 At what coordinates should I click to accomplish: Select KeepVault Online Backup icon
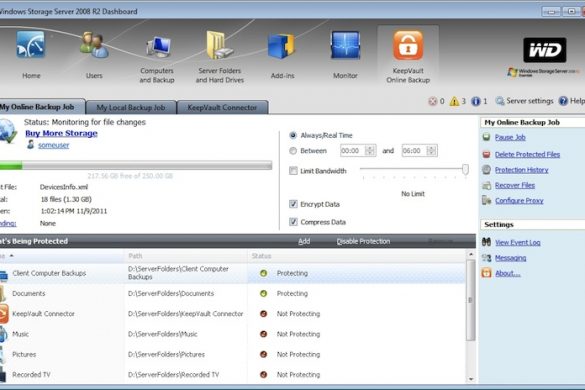coord(408,46)
